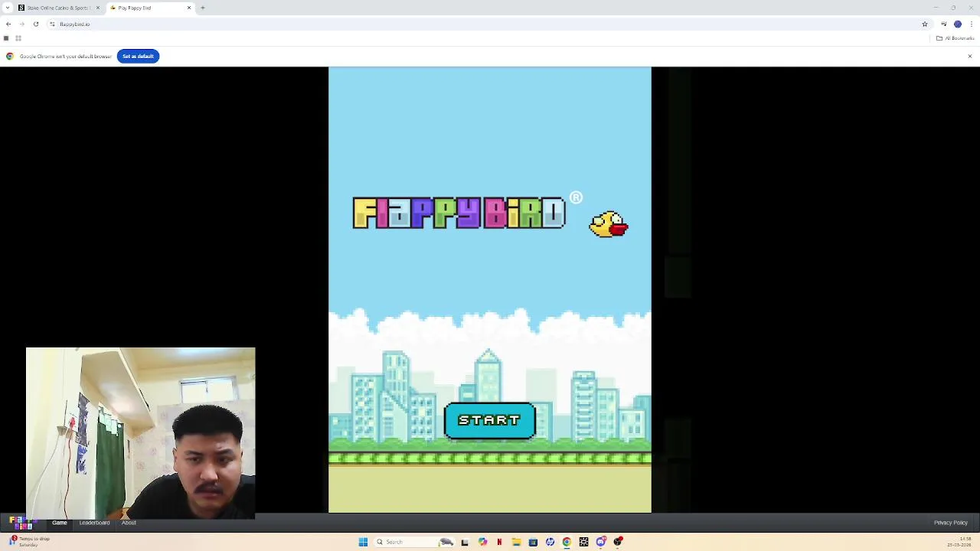Viewport: 980px width, 551px height.
Task: Click the START button in the game
Action: (x=490, y=420)
